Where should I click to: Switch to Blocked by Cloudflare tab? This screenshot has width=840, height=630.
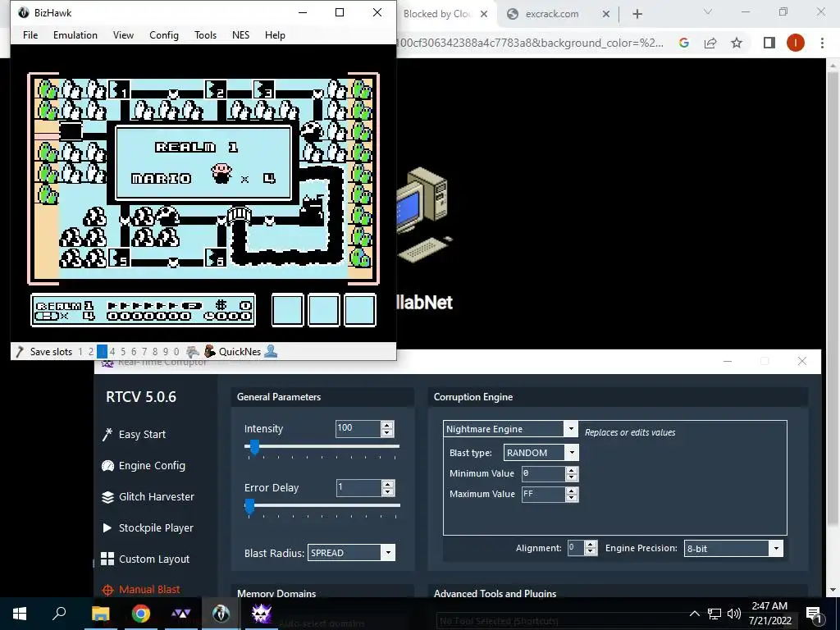pyautogui.click(x=436, y=14)
